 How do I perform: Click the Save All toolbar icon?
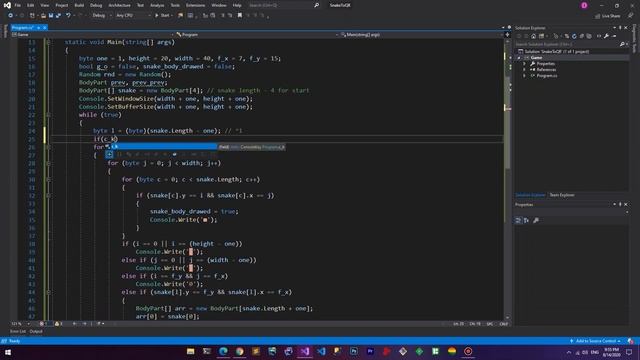[58, 16]
